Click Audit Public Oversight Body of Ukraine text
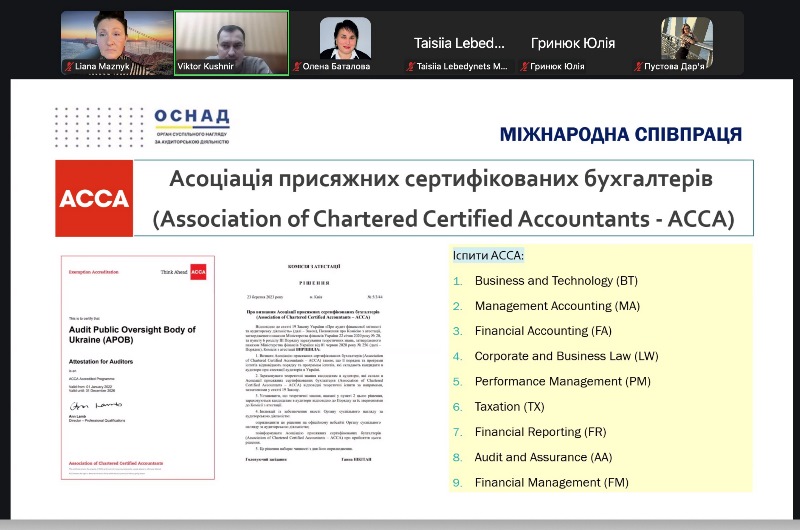This screenshot has width=800, height=530. coord(132,335)
